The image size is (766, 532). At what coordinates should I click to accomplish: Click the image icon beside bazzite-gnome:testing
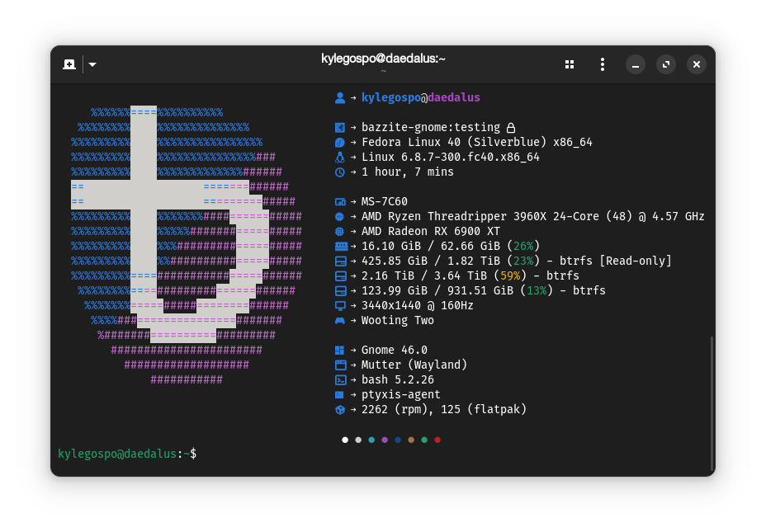(x=340, y=128)
